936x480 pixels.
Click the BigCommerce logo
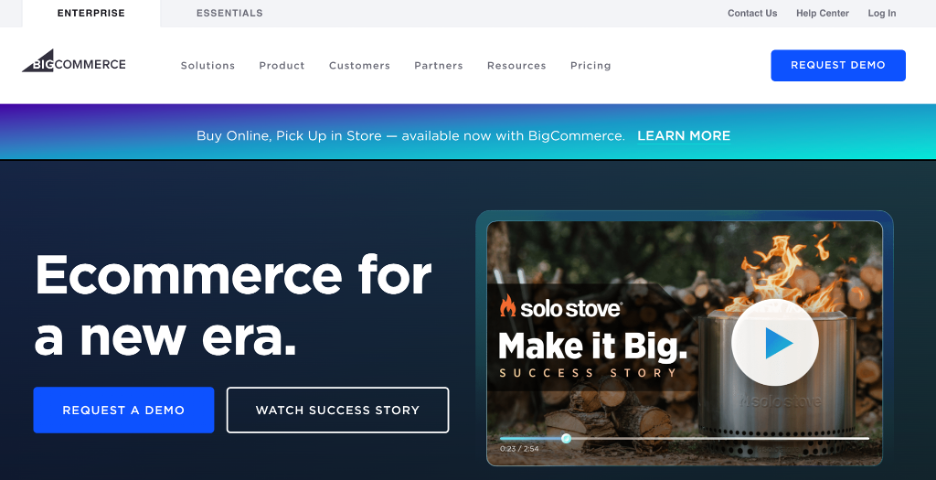click(74, 61)
